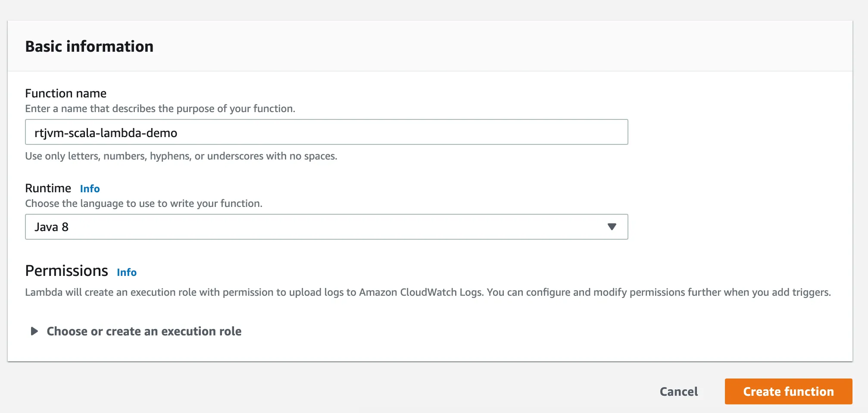This screenshot has height=413, width=868.
Task: Click the Function name label
Action: pyautogui.click(x=66, y=93)
